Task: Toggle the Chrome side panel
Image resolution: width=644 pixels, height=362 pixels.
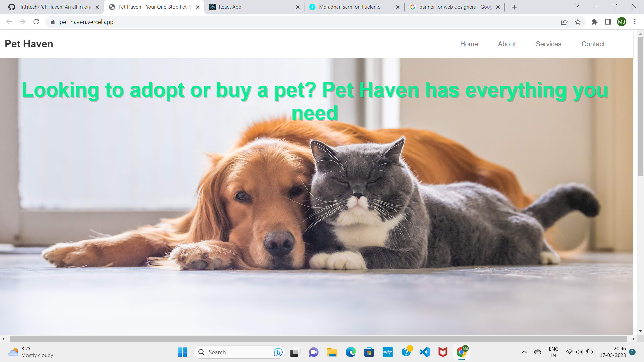Action: coord(608,22)
